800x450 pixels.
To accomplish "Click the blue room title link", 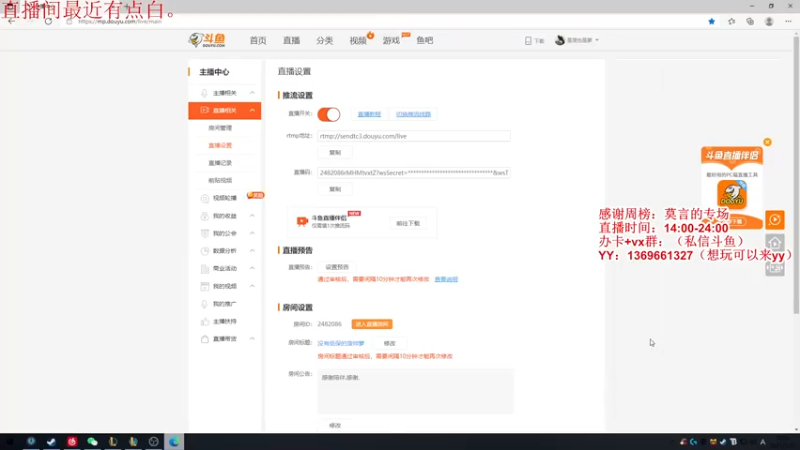I will pyautogui.click(x=341, y=343).
